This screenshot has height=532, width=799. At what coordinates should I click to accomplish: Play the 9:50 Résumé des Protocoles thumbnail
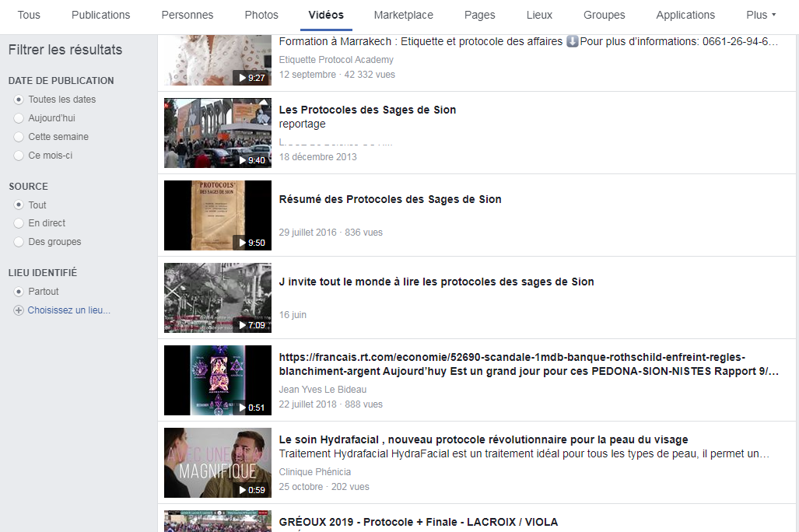click(218, 215)
